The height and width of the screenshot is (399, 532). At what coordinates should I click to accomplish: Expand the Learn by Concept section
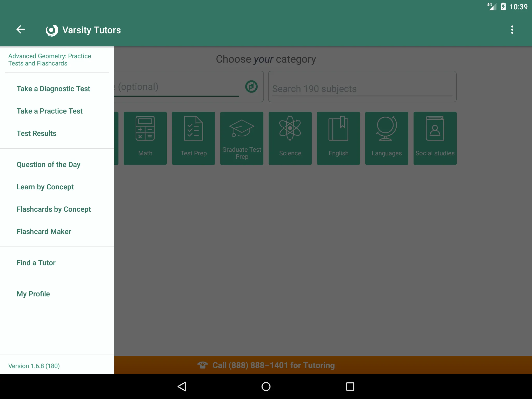tap(45, 187)
